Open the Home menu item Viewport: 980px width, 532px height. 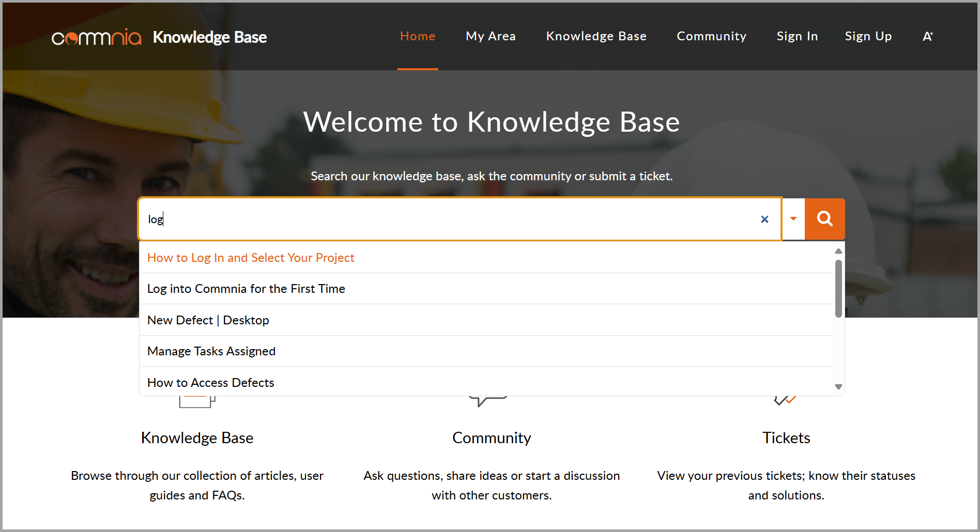(418, 36)
